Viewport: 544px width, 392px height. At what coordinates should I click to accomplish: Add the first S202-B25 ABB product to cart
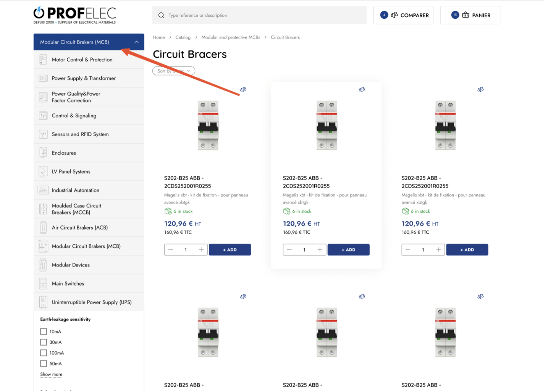point(230,250)
